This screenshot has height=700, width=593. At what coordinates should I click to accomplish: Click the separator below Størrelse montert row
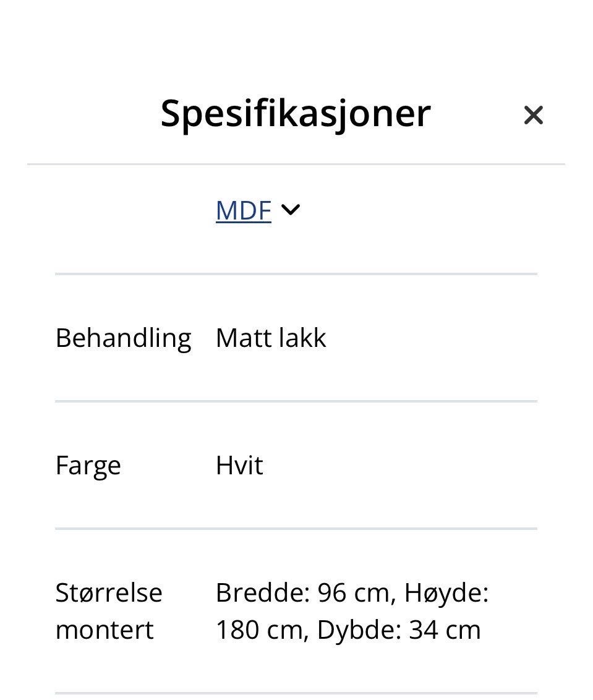(296, 693)
